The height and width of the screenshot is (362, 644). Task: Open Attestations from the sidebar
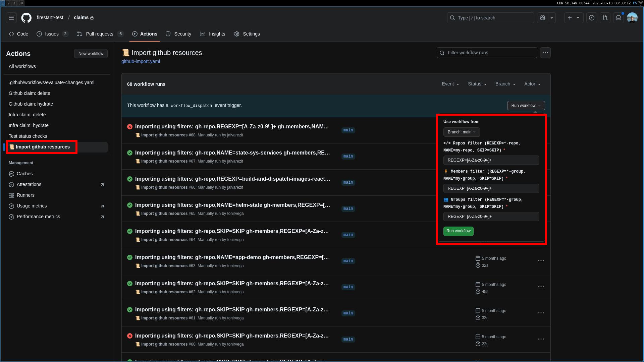click(x=29, y=184)
